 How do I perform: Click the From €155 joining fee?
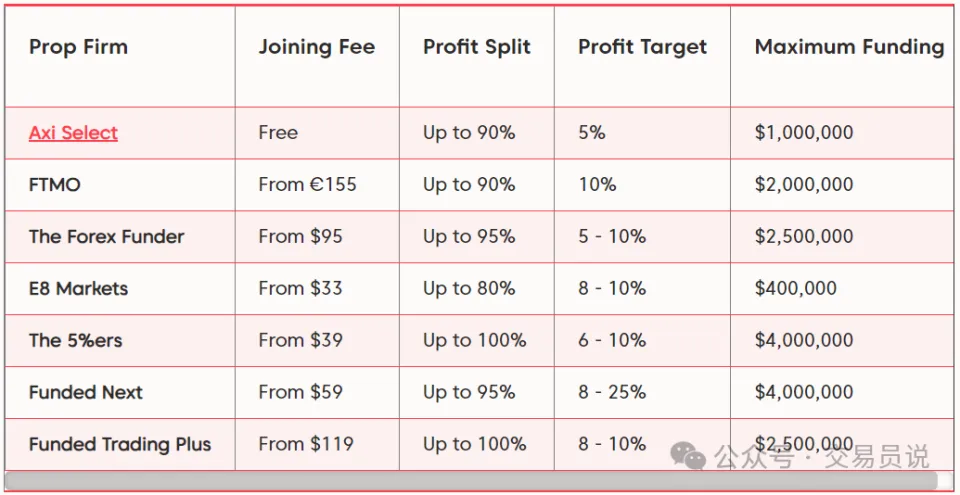point(307,185)
